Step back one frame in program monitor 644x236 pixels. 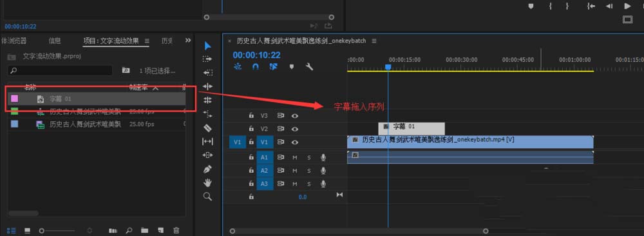pyautogui.click(x=609, y=6)
